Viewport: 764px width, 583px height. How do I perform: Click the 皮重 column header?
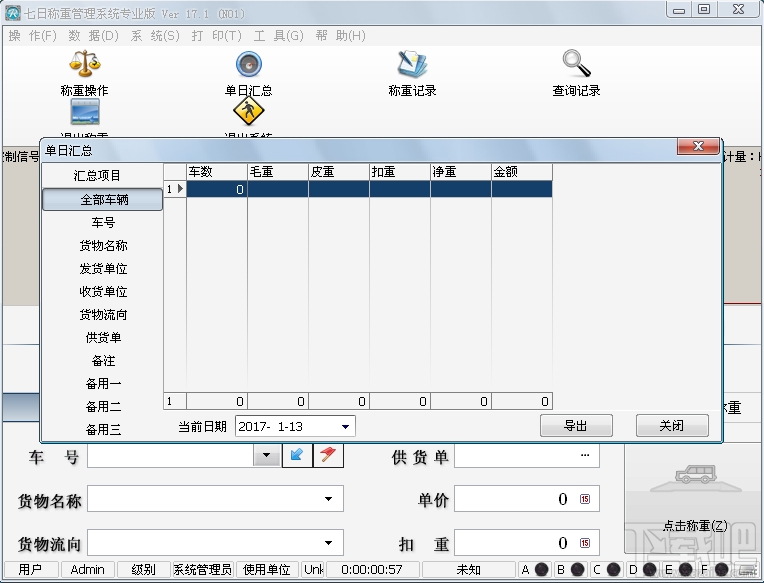tap(339, 172)
